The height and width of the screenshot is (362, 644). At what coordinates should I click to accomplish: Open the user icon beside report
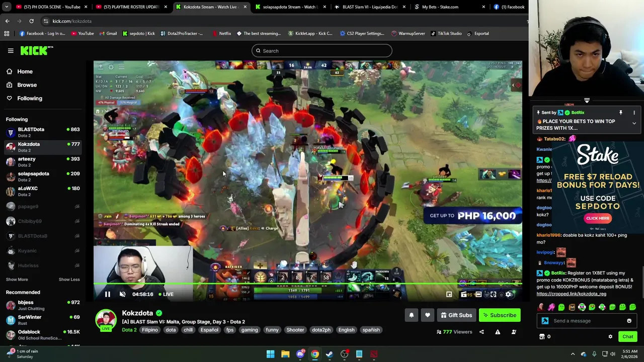click(514, 332)
